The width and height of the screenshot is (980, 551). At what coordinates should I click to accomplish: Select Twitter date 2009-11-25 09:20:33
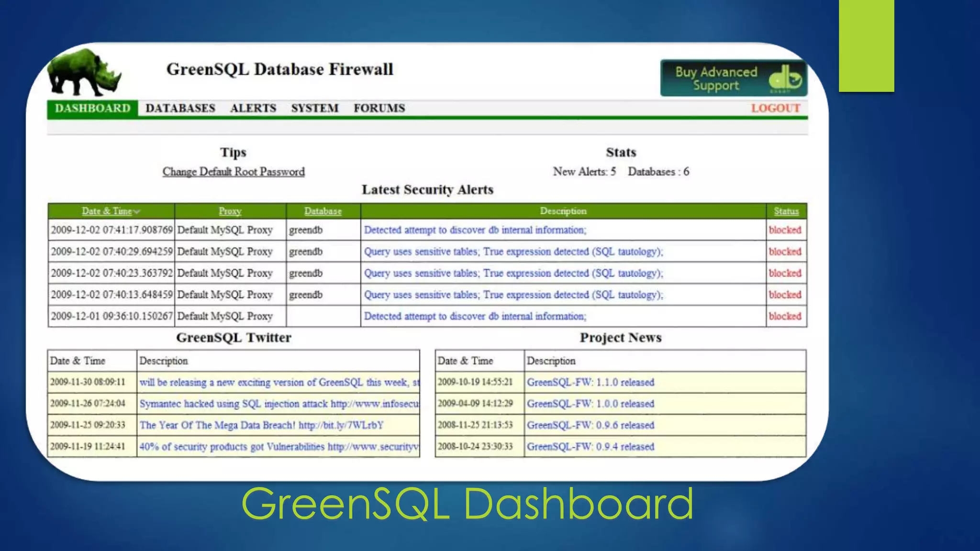pyautogui.click(x=88, y=425)
